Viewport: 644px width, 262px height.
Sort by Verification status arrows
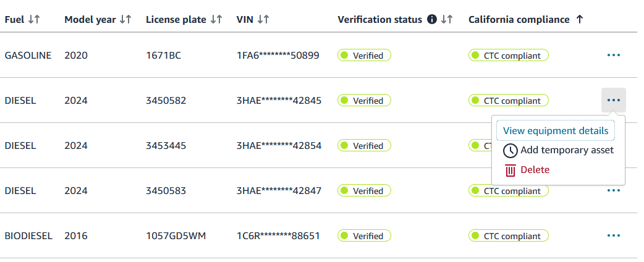point(447,20)
